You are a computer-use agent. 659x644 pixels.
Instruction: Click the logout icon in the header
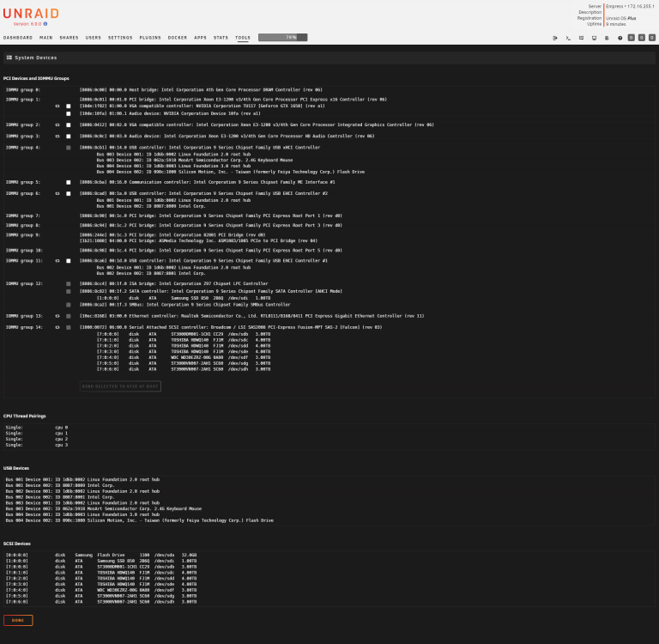pos(555,38)
